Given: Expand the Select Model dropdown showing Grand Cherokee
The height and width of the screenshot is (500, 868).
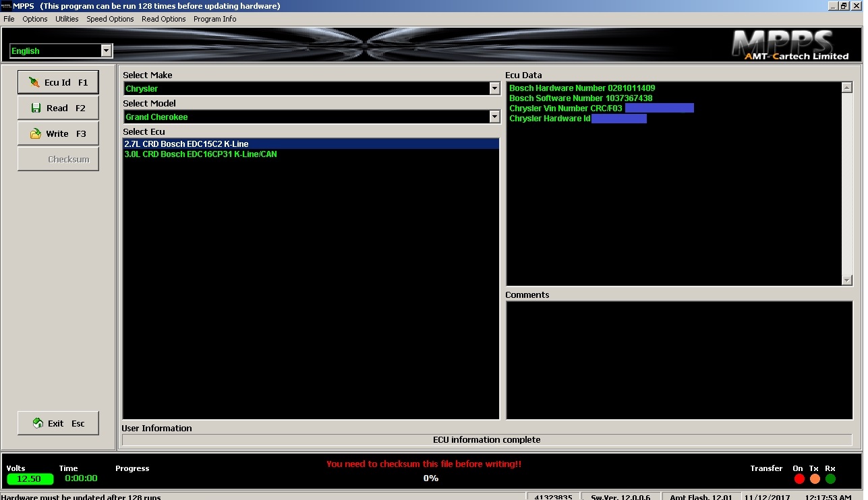Looking at the screenshot, I should click(494, 117).
